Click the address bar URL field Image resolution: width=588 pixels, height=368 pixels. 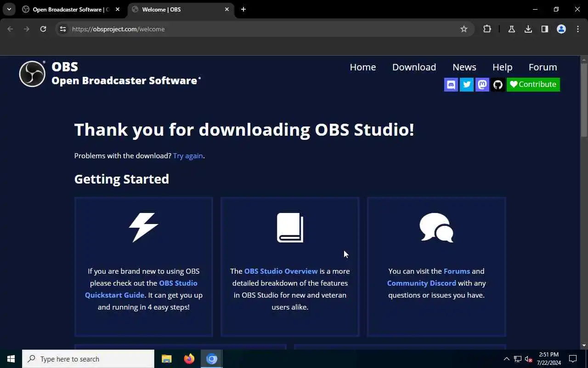click(x=264, y=29)
